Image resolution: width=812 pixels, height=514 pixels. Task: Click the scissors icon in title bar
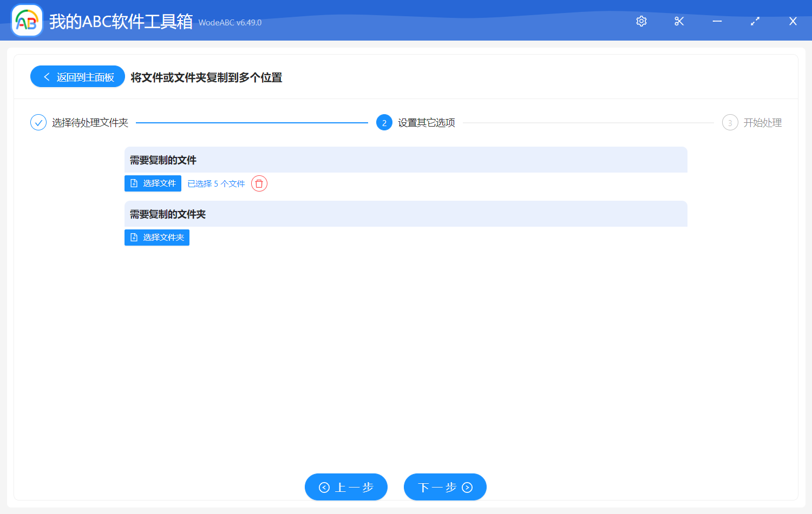coord(679,21)
